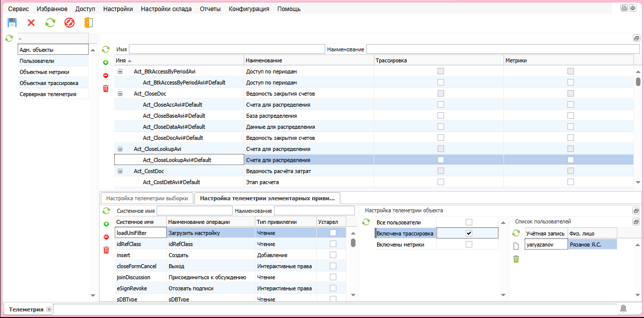Viewport: 644px width, 318px height.
Task: Click the blue Save floppy disk icon
Action: (x=12, y=23)
